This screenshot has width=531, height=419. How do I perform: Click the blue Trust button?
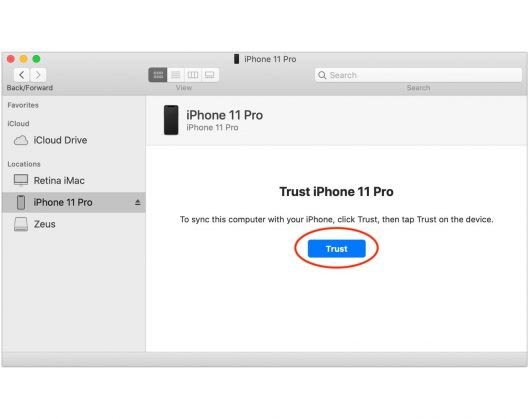tap(336, 249)
